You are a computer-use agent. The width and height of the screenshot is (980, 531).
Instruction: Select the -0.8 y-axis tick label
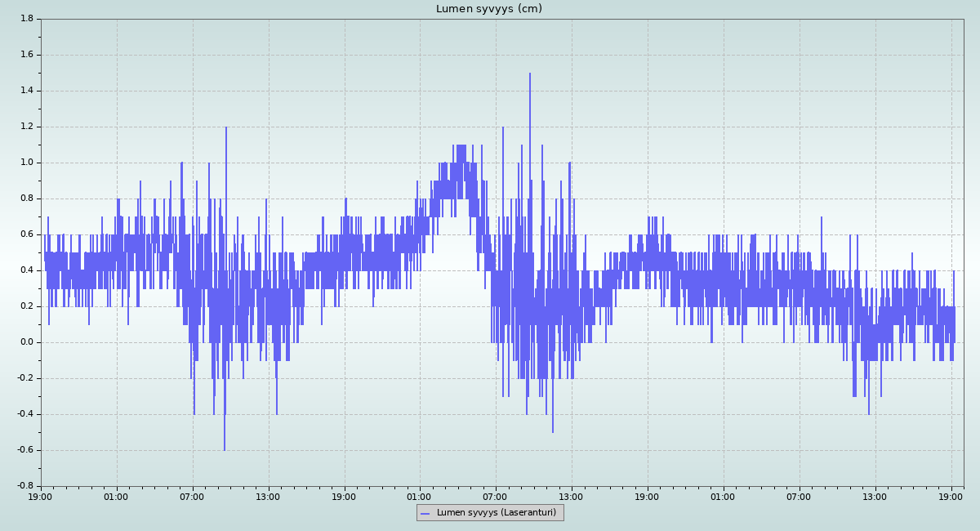point(24,486)
